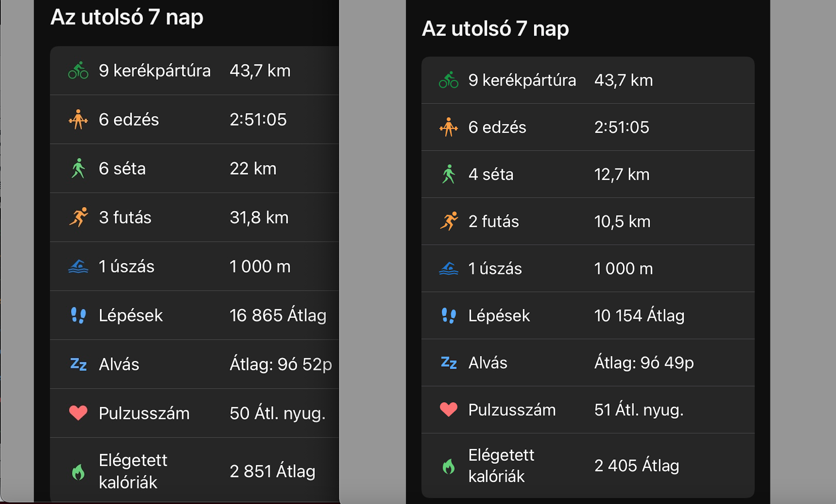Screen dimensions: 836x504
Task: Click the cycling icon in right panel
Action: point(448,80)
